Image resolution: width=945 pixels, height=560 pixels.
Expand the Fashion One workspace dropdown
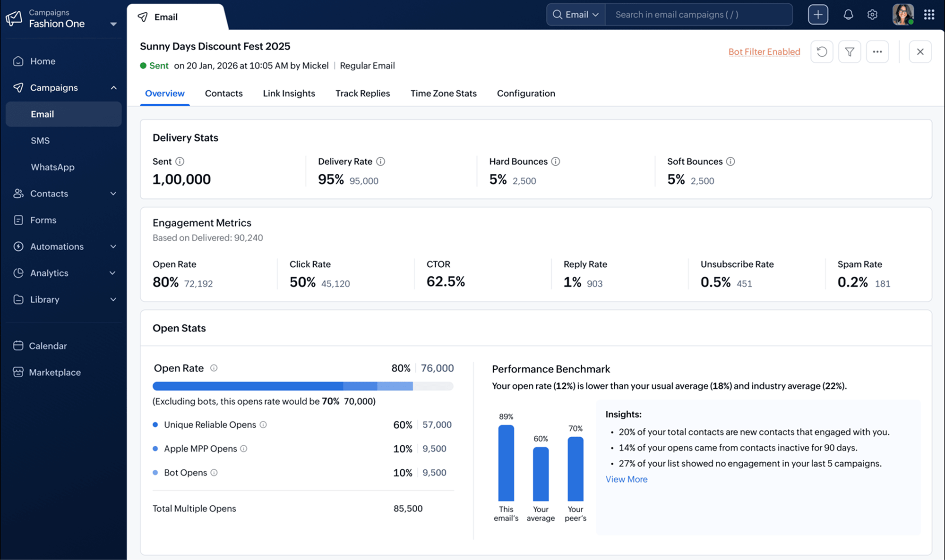[x=113, y=24]
